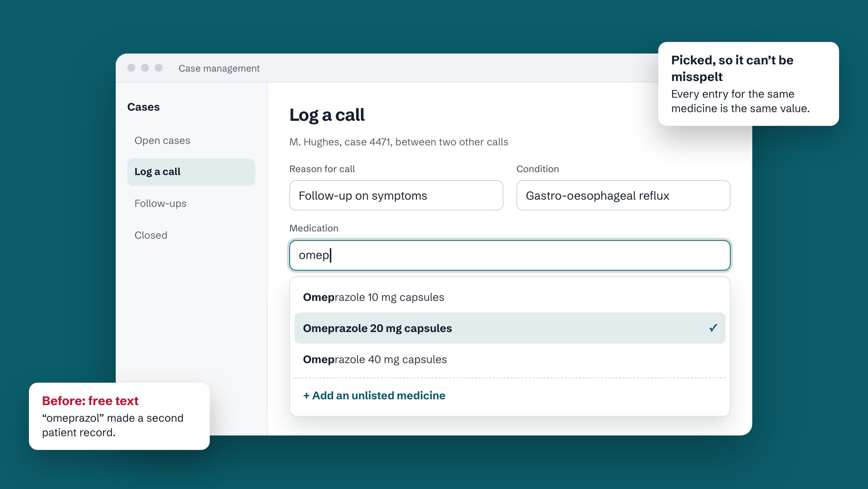Click the Reason for call label
Screen dimensions: 868x489
pos(322,169)
